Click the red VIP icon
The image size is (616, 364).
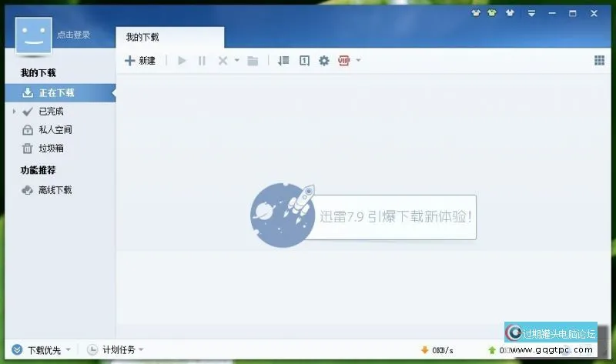click(x=343, y=61)
